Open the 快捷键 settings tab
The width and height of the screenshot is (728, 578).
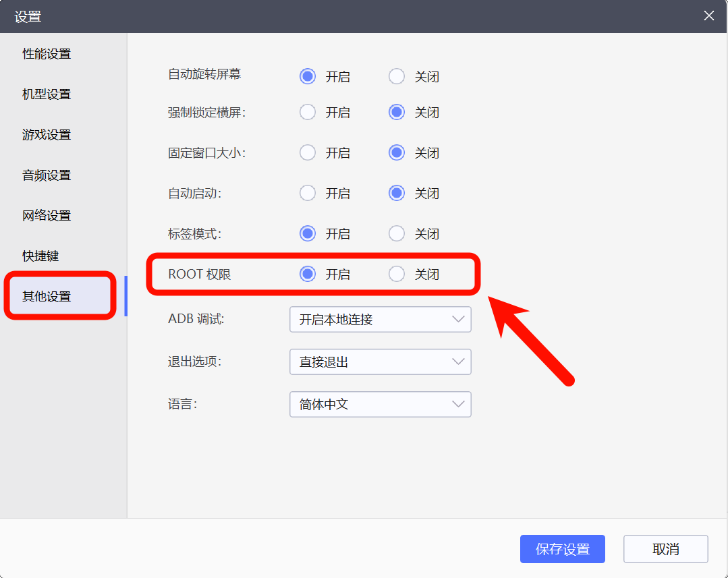(40, 256)
